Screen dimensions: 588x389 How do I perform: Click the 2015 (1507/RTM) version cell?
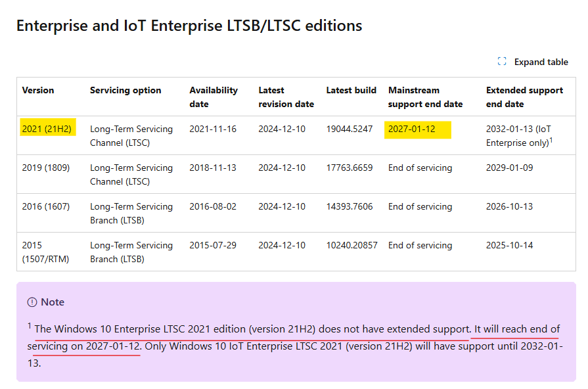[x=45, y=252]
